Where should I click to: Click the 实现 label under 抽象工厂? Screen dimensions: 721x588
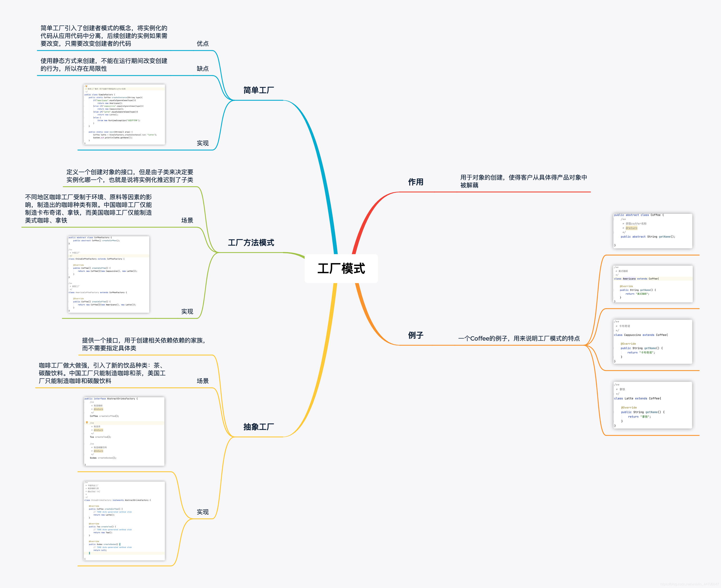(x=203, y=512)
